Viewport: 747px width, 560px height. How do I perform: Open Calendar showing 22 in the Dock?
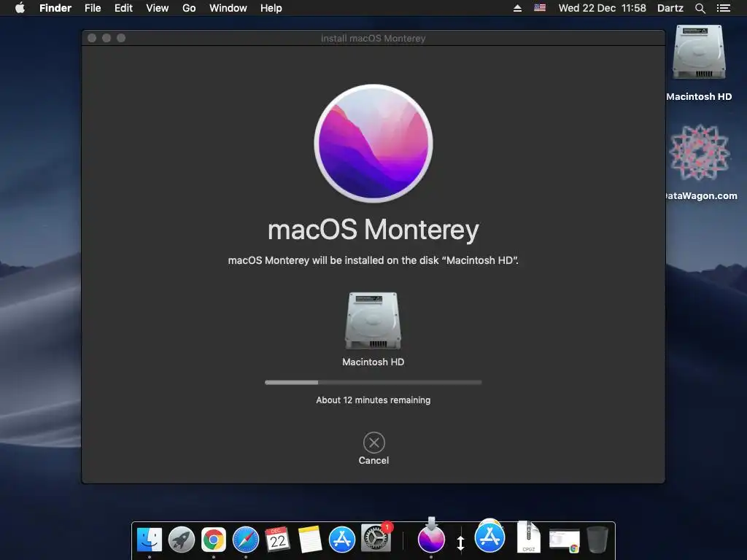277,540
